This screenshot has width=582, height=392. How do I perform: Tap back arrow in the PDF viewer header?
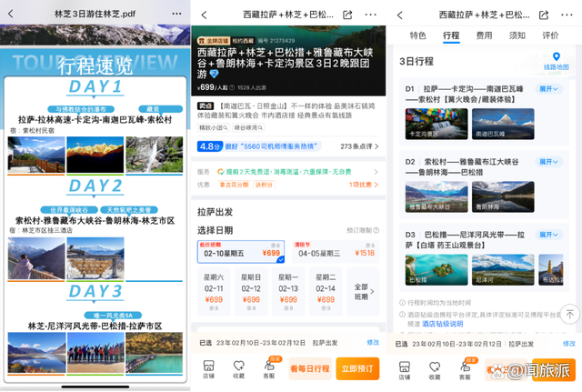(11, 16)
